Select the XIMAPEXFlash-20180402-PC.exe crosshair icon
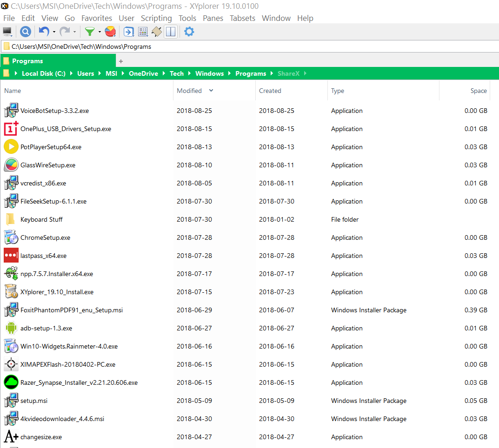This screenshot has height=448, width=499. pos(11,364)
